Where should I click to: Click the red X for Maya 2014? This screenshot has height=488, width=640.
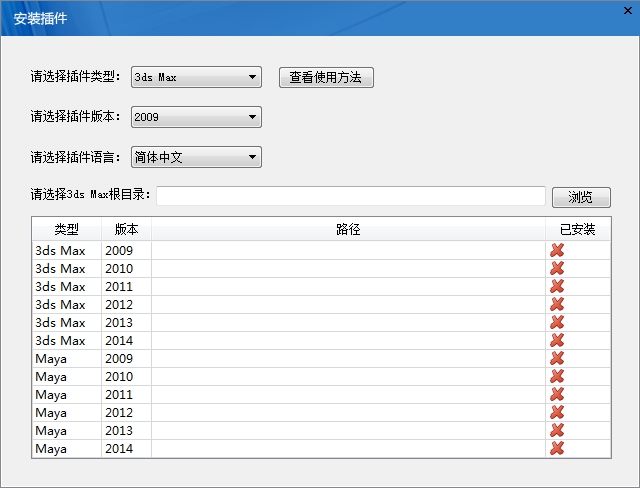coord(557,449)
